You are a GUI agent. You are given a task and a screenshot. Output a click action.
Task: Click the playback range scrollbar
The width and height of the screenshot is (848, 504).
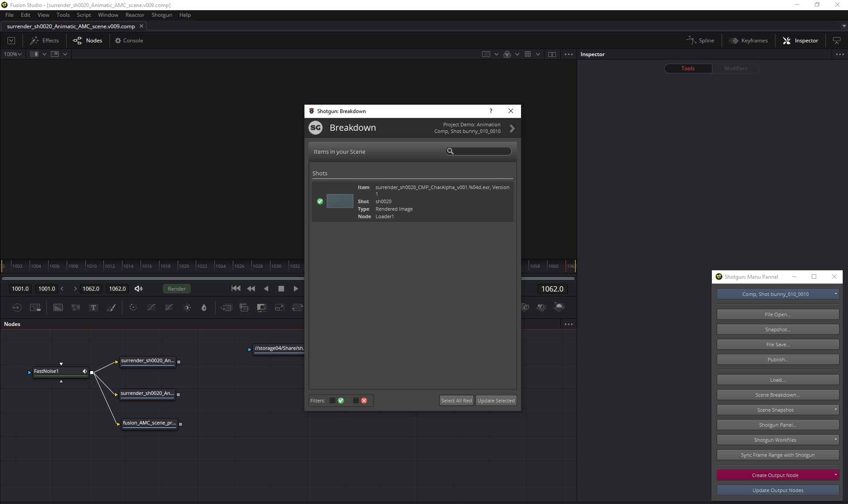(288, 278)
